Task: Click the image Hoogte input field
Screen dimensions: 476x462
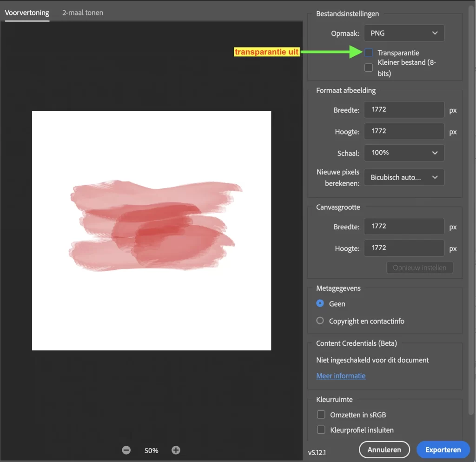Action: (404, 131)
